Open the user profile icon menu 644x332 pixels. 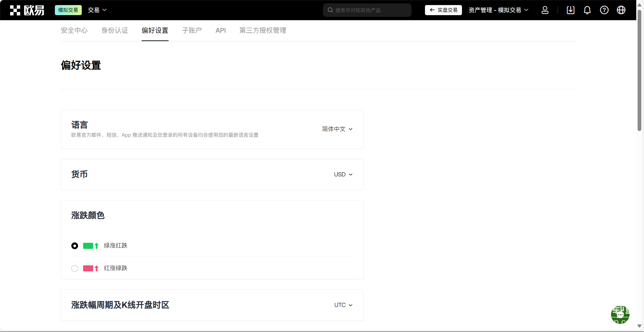[545, 10]
